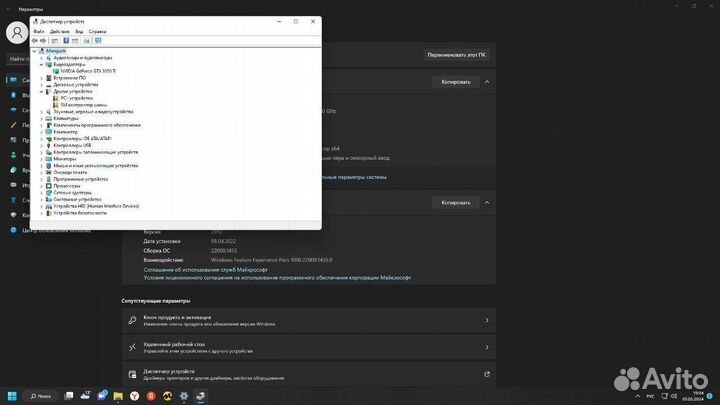
Task: Click the Settings back arrow
Action: point(8,9)
